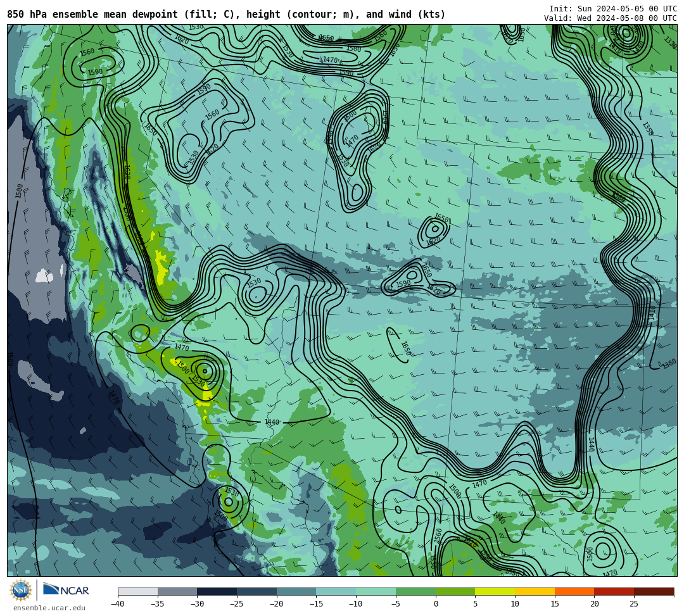
Task: Click the colorbar tick label 20
Action: pyautogui.click(x=594, y=604)
